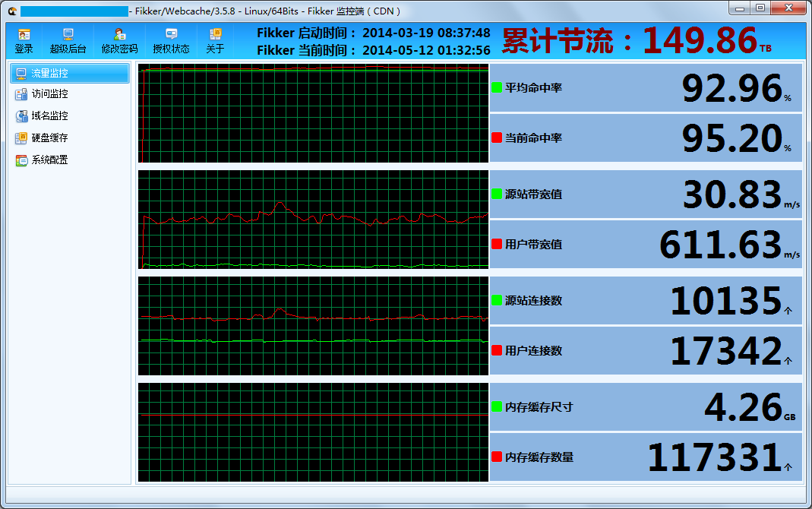Open 系统配置 in the sidebar
The image size is (812, 509).
coord(49,160)
